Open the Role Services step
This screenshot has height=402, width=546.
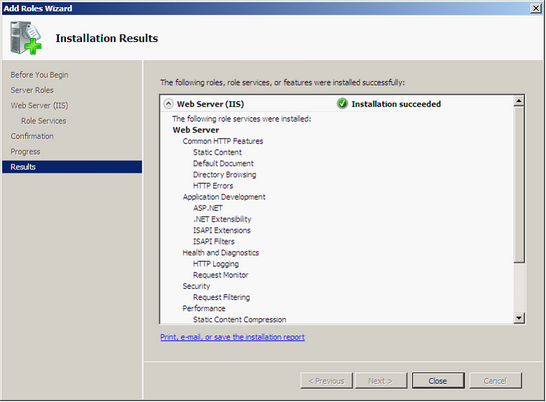(x=44, y=121)
